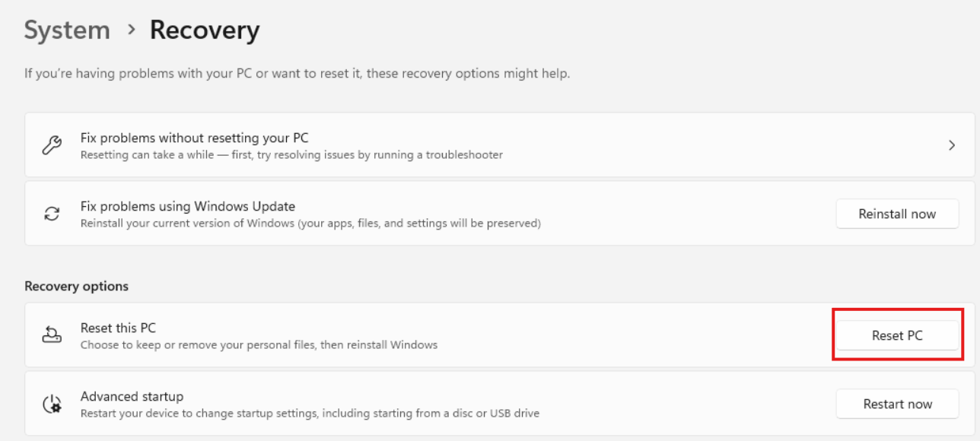Click the description about keeping or removing files

259,344
